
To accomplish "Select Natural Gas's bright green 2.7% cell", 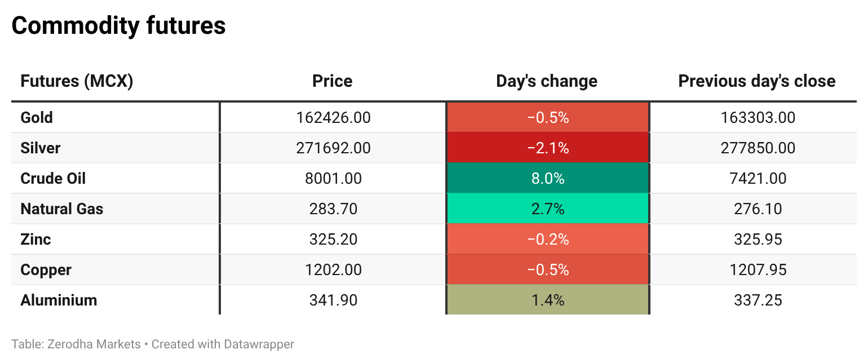I will (x=548, y=209).
